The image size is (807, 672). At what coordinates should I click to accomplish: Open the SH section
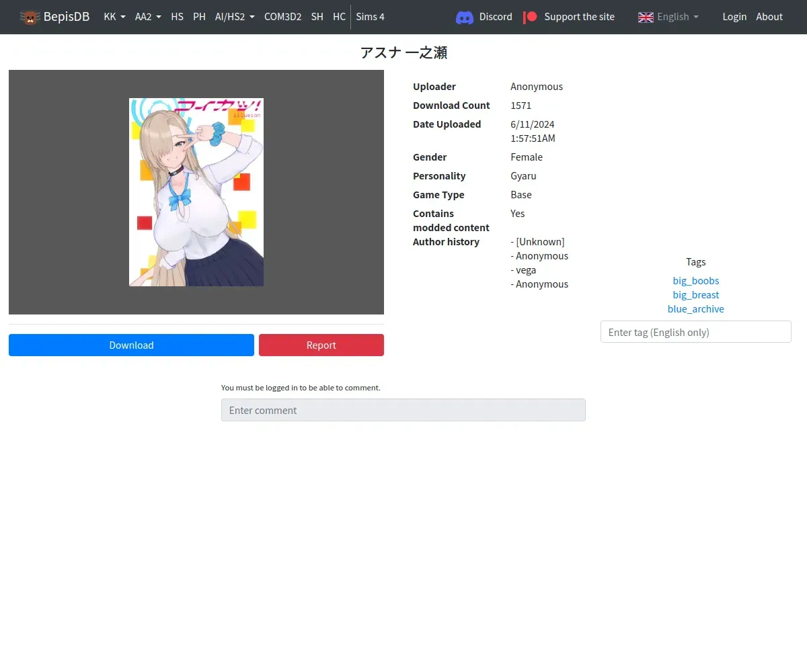[317, 17]
